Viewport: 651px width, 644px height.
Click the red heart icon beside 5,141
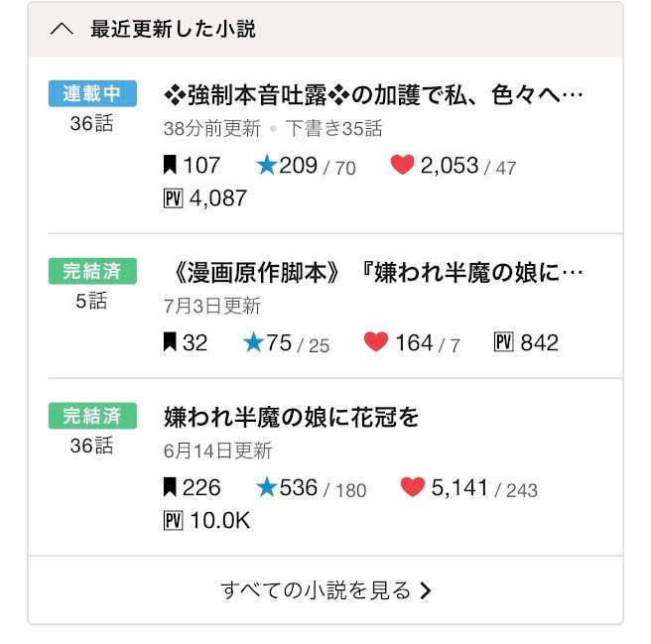click(x=413, y=486)
